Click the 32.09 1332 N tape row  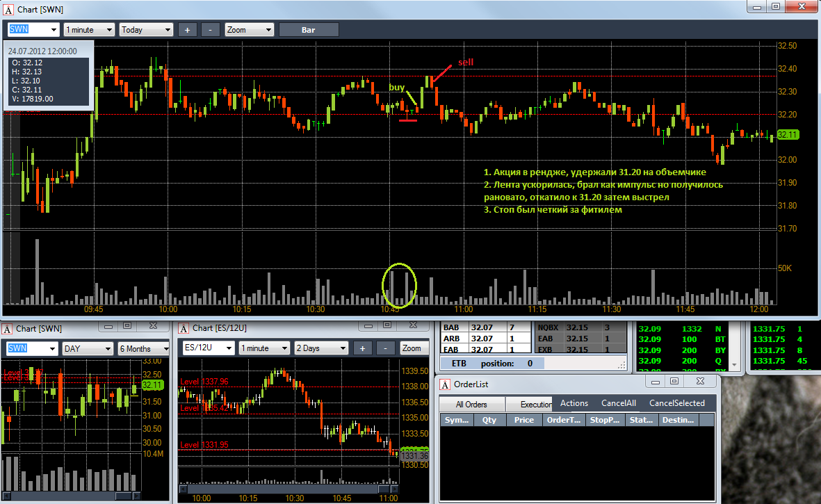682,329
